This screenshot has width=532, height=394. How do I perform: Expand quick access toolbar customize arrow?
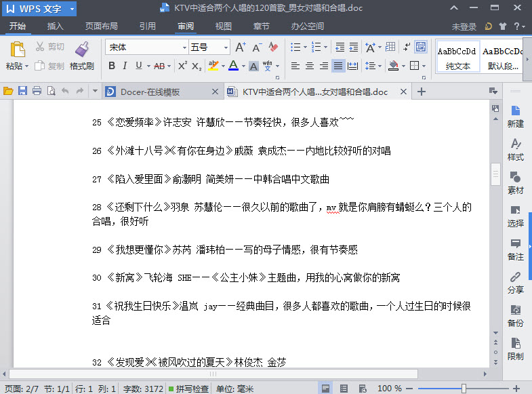pos(95,91)
